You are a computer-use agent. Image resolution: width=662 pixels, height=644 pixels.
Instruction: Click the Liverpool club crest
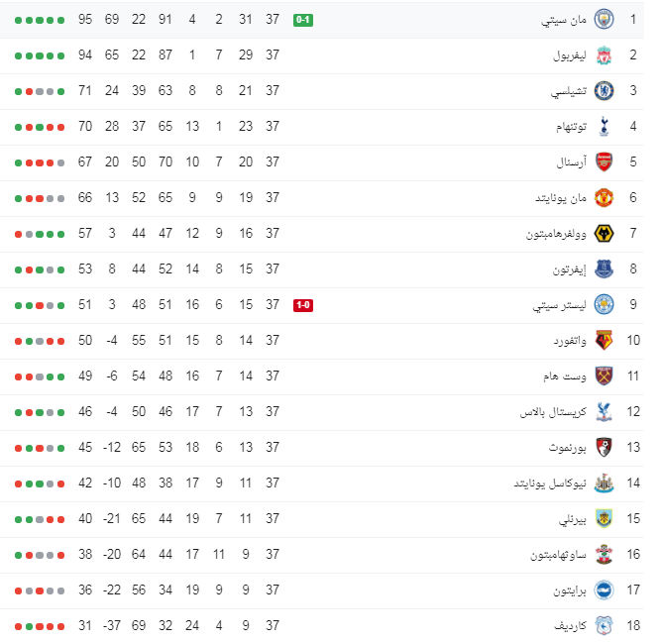604,55
